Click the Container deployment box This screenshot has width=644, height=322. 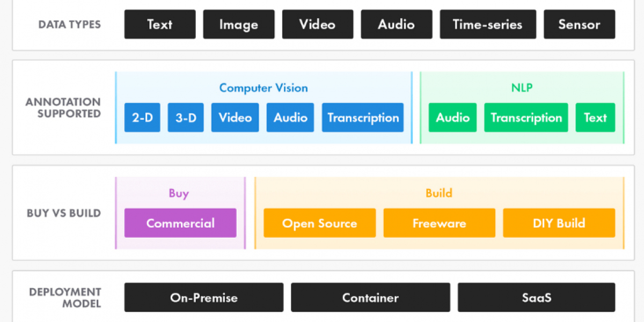point(370,297)
